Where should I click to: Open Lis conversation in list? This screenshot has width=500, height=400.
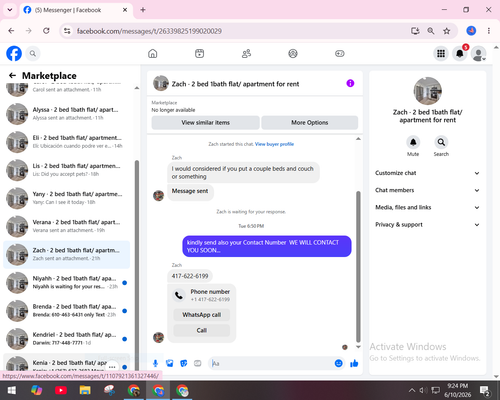pos(67,170)
